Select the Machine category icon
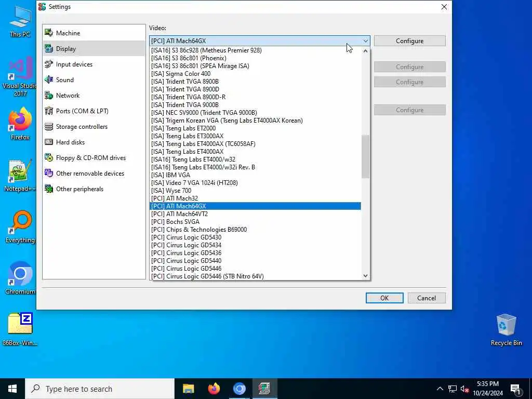 [49, 33]
